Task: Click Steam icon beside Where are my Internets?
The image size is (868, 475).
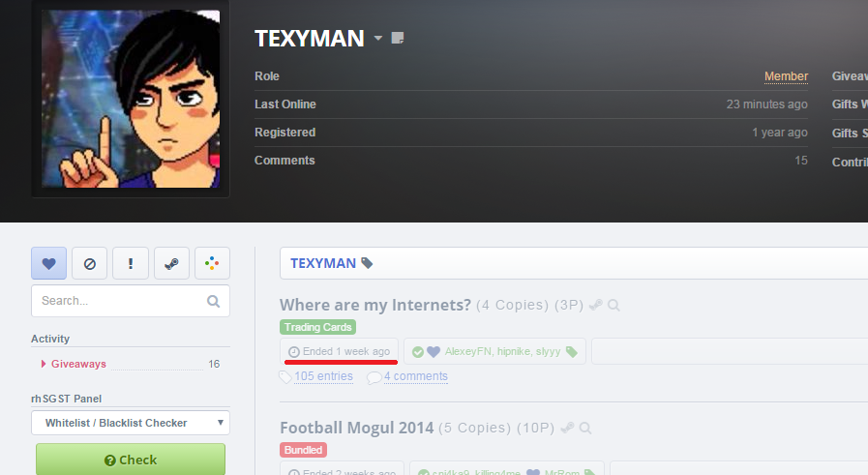Action: tap(596, 305)
